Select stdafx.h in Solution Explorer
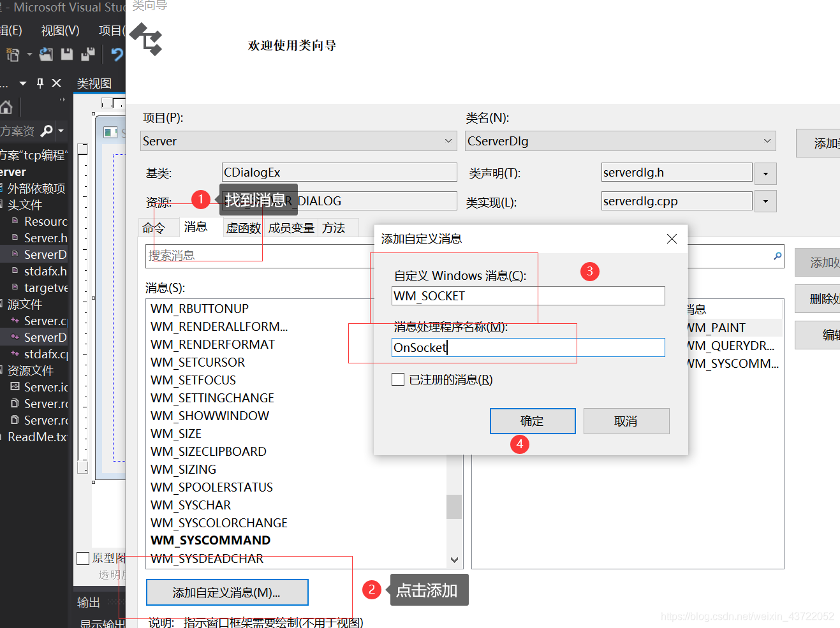 45,271
